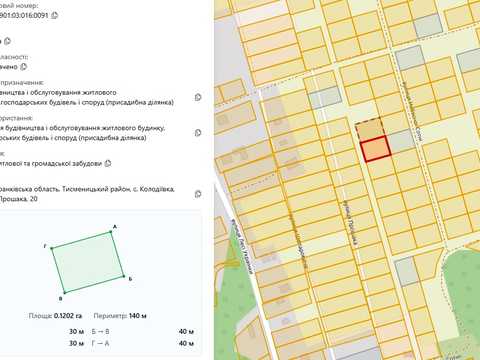Click the address text 'Тисменицький район, с. Колодіївка'
Screen dimensions: 480x360
pyautogui.click(x=118, y=189)
